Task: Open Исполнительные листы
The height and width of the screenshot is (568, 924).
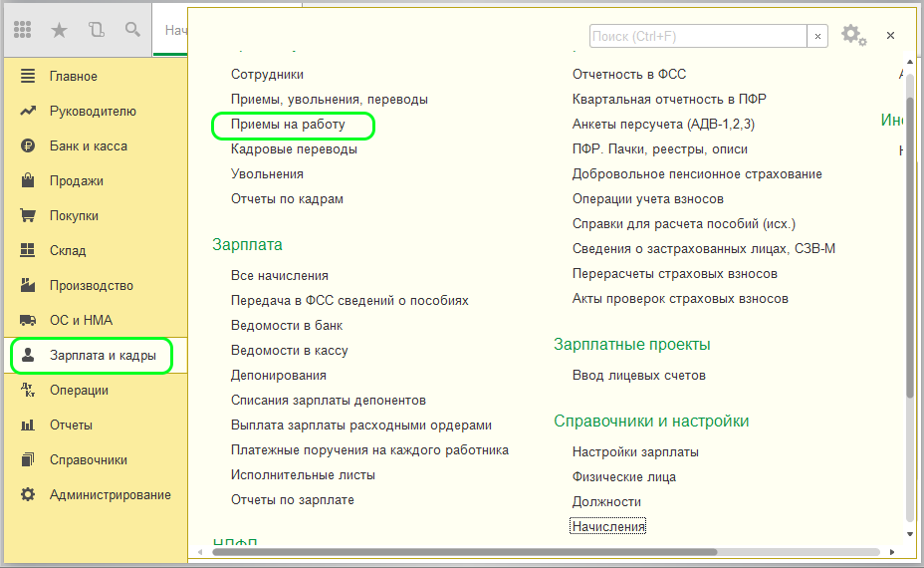Action: [x=303, y=474]
